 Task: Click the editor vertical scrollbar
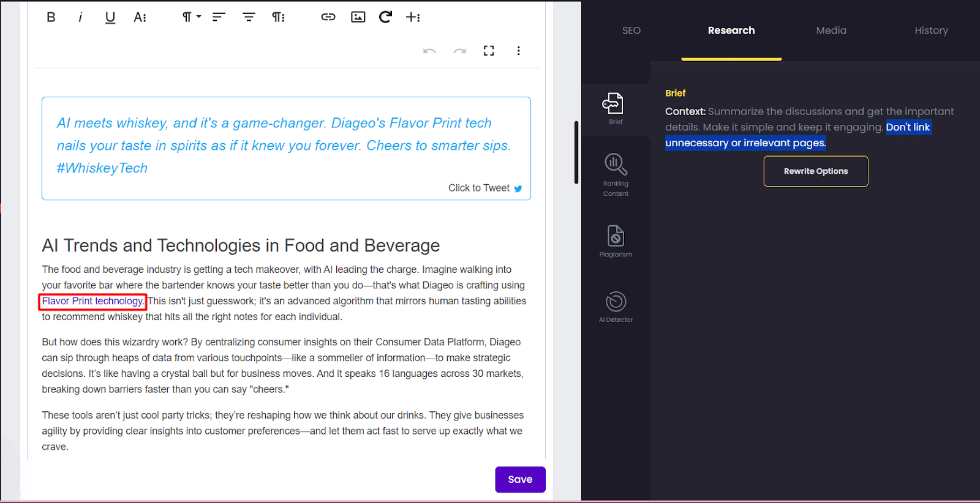coord(576,152)
